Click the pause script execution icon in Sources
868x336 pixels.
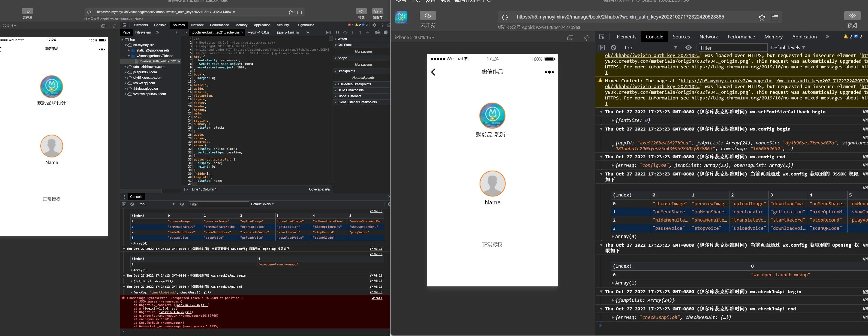coord(337,33)
